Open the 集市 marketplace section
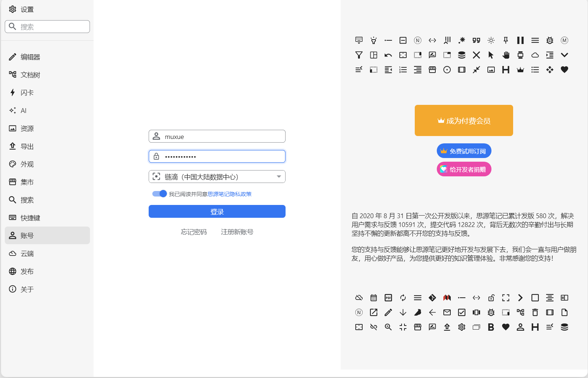 47,182
